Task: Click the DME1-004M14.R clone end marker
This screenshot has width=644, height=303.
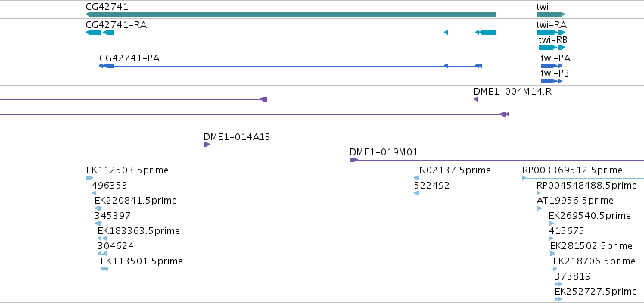Action: point(475,99)
